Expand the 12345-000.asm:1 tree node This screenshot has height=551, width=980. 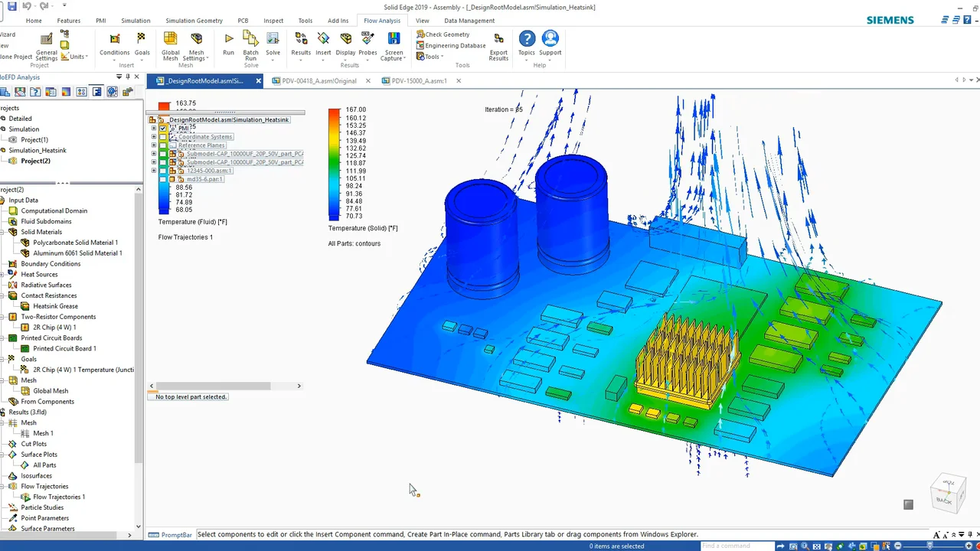pos(154,171)
